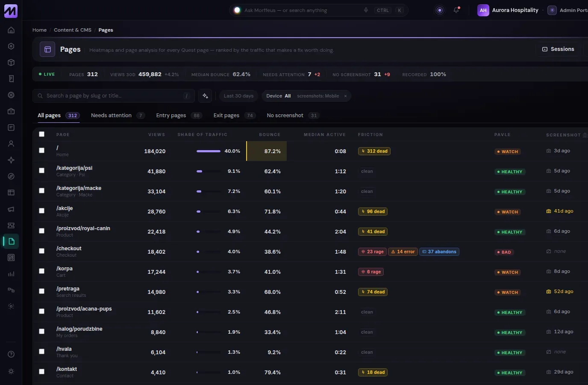
Task: Open the Last 30 days date range dropdown
Action: 238,96
